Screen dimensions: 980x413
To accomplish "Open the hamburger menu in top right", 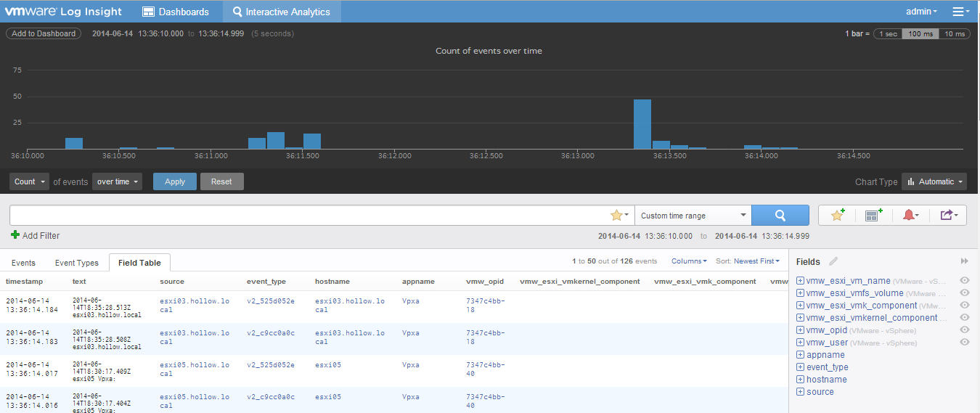I will 961,12.
